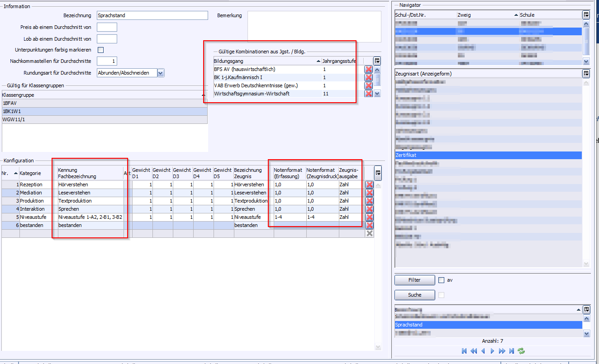
Task: Enable Unterpunktungen farbig markieren checkbox
Action: (x=101, y=50)
